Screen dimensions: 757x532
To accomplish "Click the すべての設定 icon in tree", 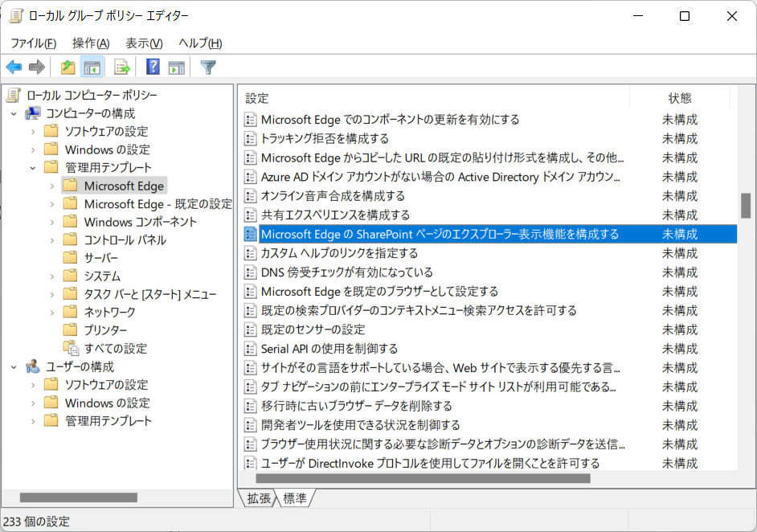I will [x=71, y=348].
